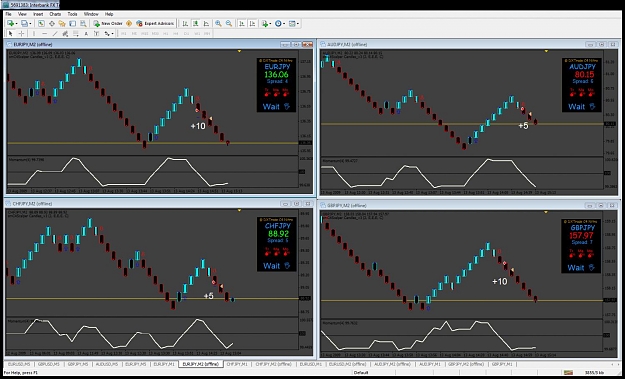Open the View menu
Image resolution: width=625 pixels, height=379 pixels.
22,14
